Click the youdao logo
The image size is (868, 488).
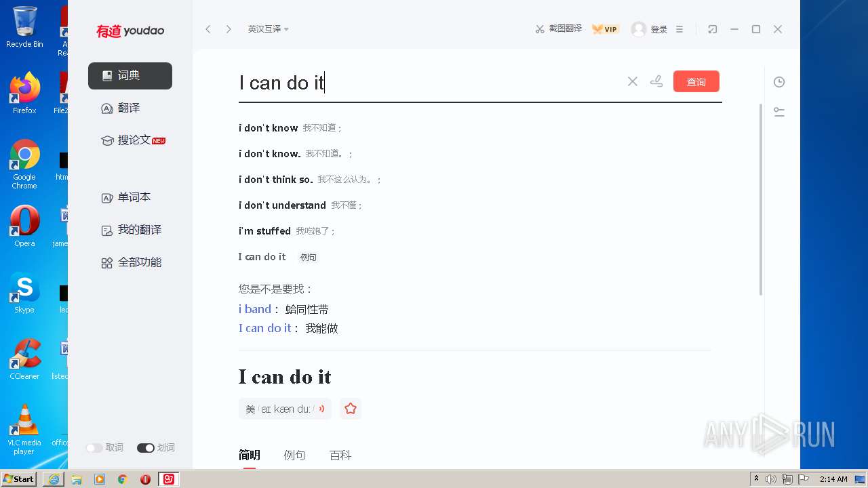point(130,30)
